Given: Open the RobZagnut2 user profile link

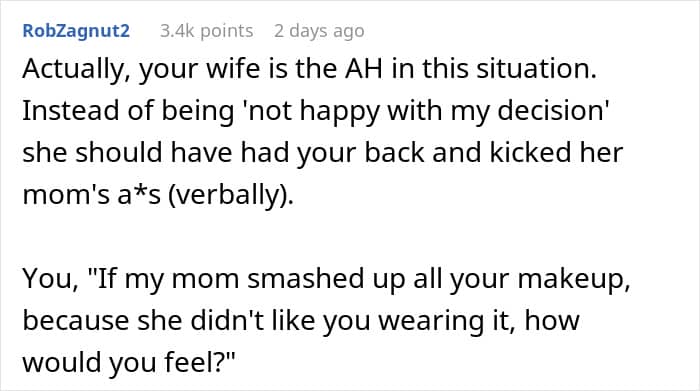Looking at the screenshot, I should pyautogui.click(x=76, y=31).
